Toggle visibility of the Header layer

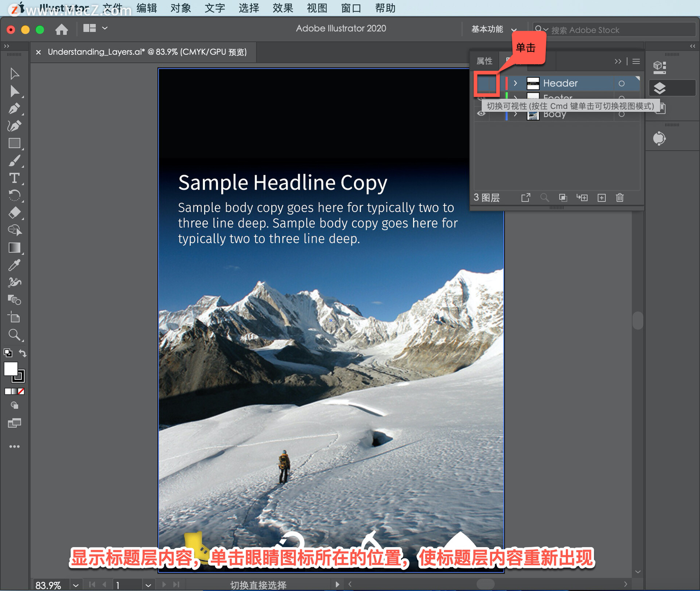(x=482, y=84)
